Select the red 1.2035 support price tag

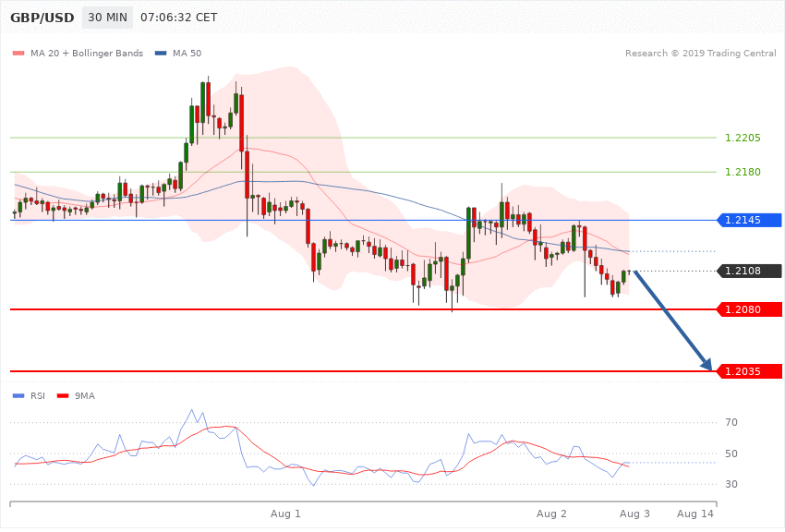click(x=749, y=371)
